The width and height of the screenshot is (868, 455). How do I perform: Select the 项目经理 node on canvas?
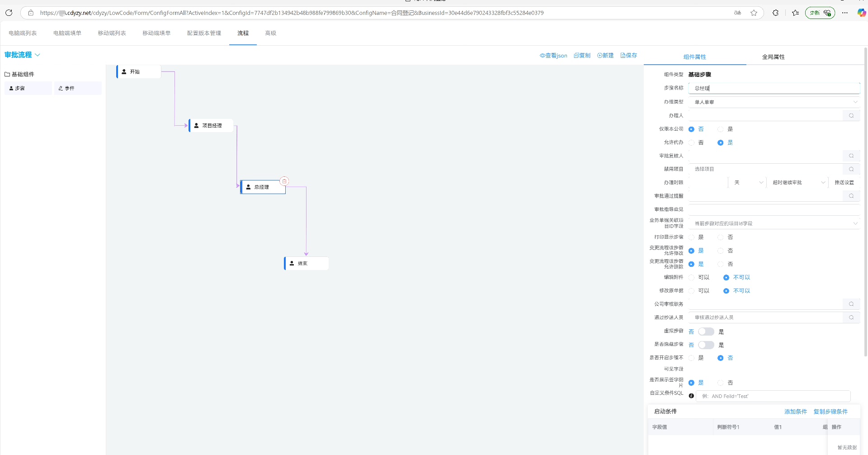pyautogui.click(x=211, y=125)
